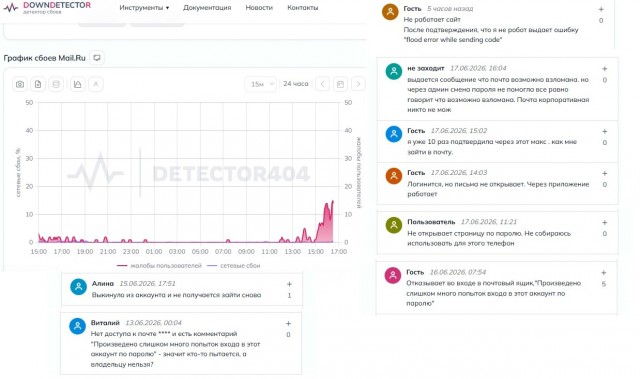This screenshot has height=379, width=640.
Task: Upvote the не заходит comment
Action: [x=604, y=69]
